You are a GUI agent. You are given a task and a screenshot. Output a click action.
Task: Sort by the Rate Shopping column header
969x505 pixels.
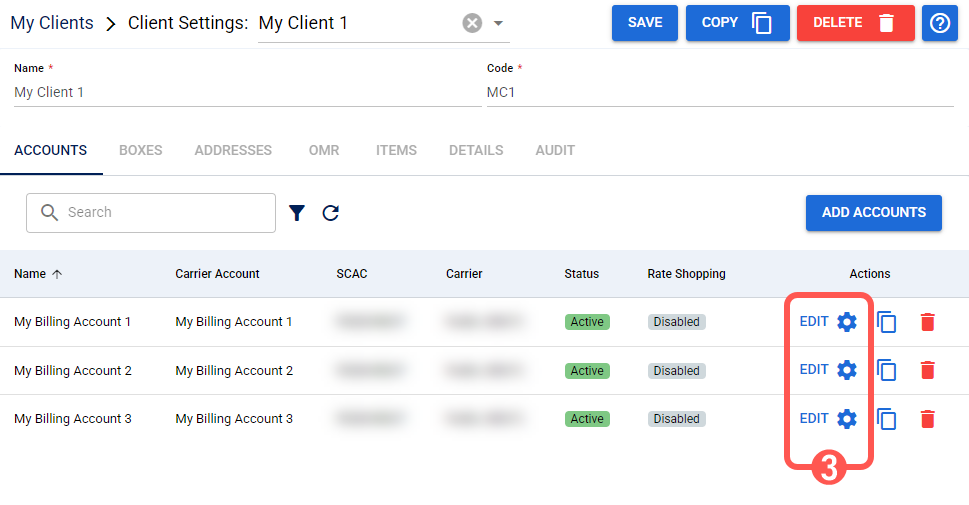(x=686, y=274)
